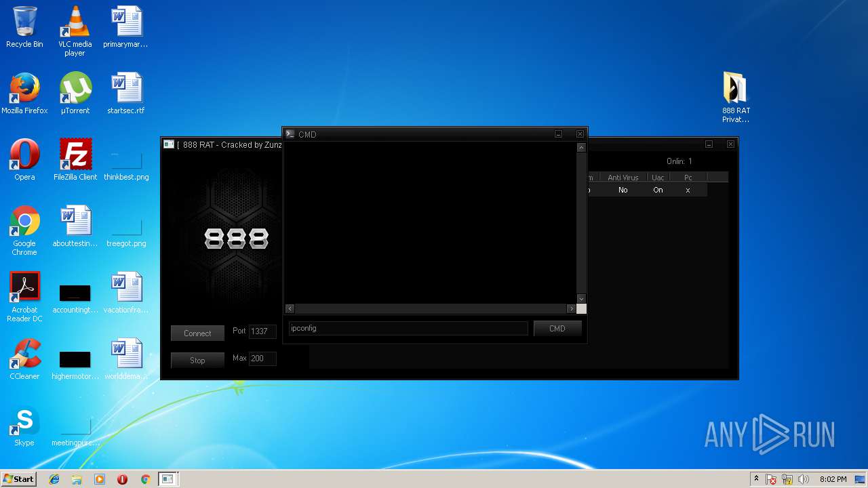
Task: Click CMD output scroll down arrow
Action: 581,298
